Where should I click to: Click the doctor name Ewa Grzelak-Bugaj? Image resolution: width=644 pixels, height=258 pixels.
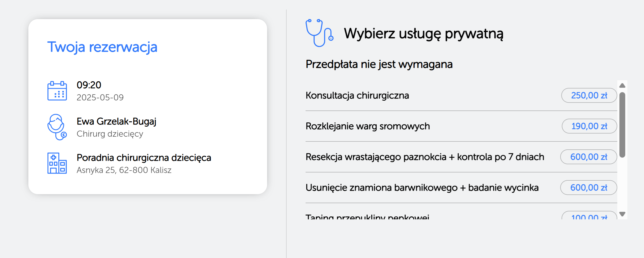tap(116, 121)
